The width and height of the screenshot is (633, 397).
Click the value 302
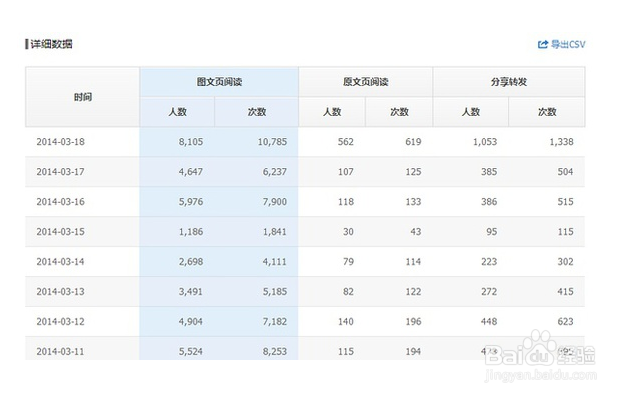pos(566,262)
